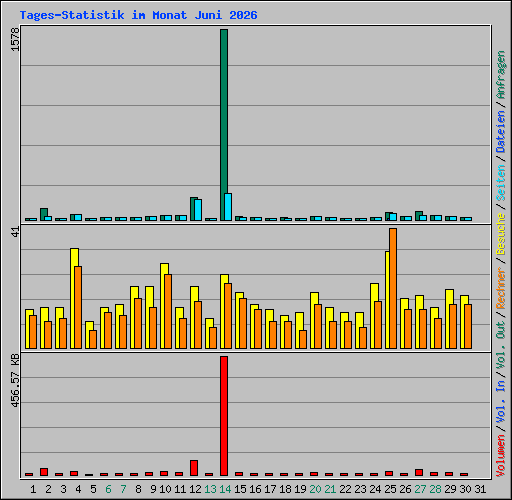The image size is (512, 500).
Task: Click the x-axis day label 19
Action: pyautogui.click(x=300, y=489)
